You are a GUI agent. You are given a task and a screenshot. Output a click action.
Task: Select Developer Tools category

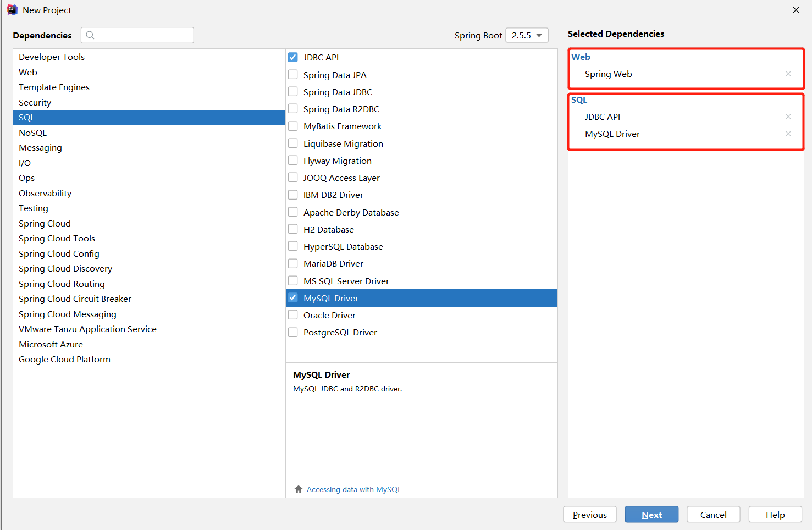(x=149, y=57)
